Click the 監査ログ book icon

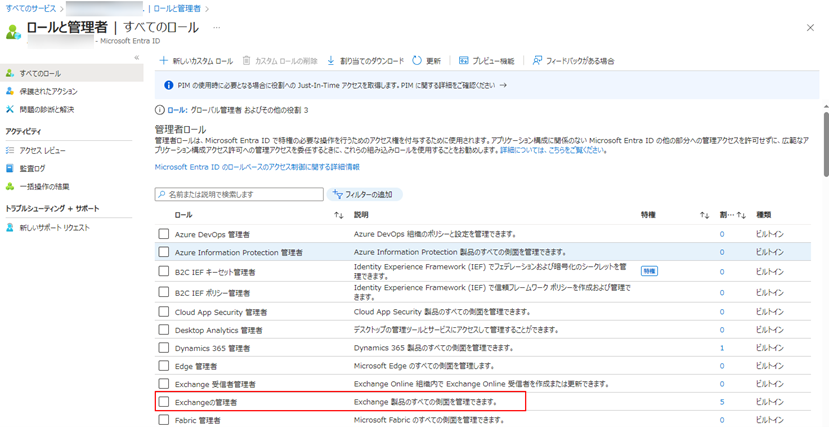(x=10, y=169)
